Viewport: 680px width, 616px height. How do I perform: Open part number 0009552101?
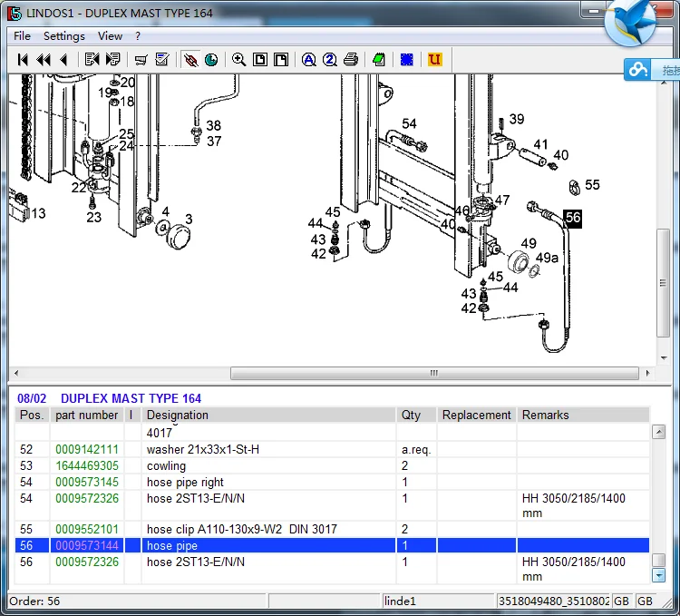pos(87,529)
